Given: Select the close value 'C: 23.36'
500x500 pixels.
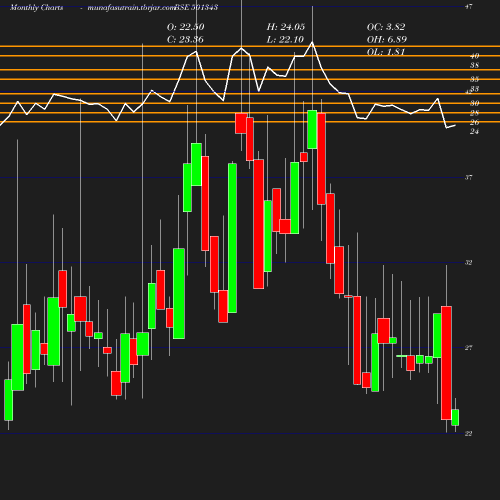Looking at the screenshot, I should click(x=185, y=39).
